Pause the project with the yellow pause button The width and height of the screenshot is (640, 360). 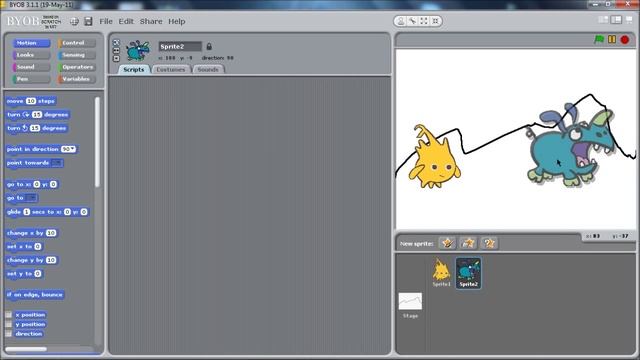pyautogui.click(x=612, y=40)
